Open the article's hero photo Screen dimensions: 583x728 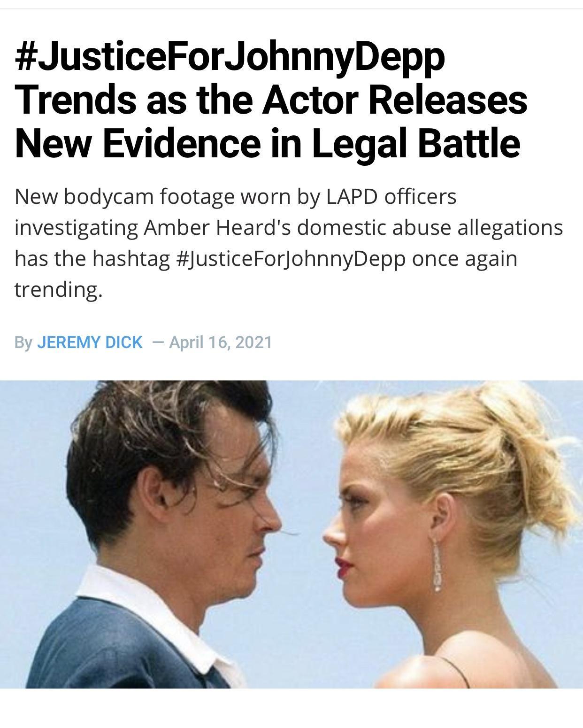tap(291, 534)
